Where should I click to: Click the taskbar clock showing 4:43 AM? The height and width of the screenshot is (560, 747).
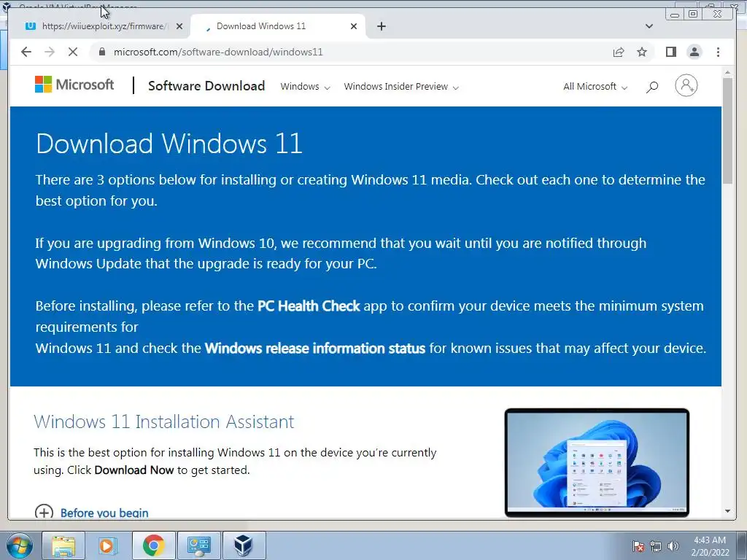coord(710,546)
